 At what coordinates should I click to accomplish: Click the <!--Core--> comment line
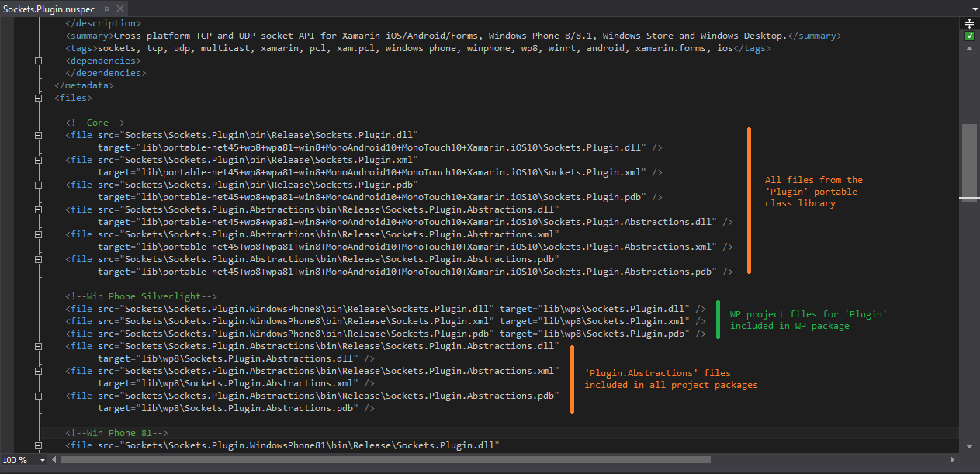[x=95, y=123]
